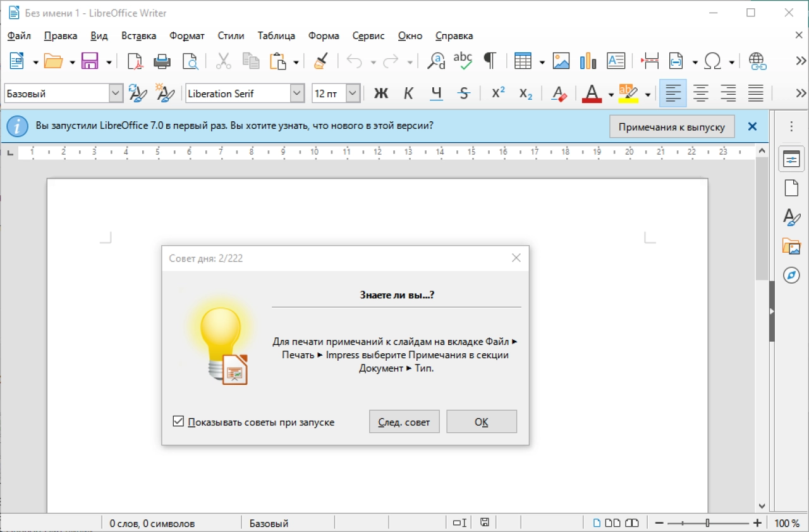The image size is (809, 532).
Task: Open highlighting color dropdown arrow
Action: pos(647,95)
